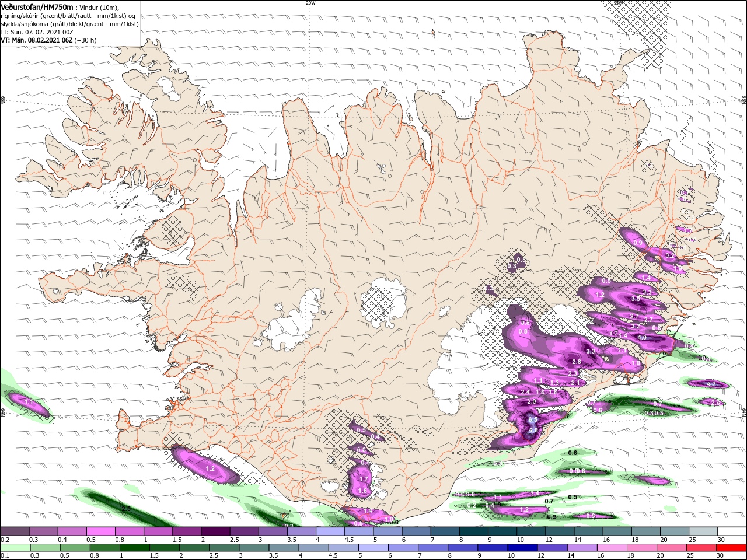Image resolution: width=747 pixels, height=560 pixels.
Task: Pick the dark green 1 mm rain swatch
Action: coord(135,548)
